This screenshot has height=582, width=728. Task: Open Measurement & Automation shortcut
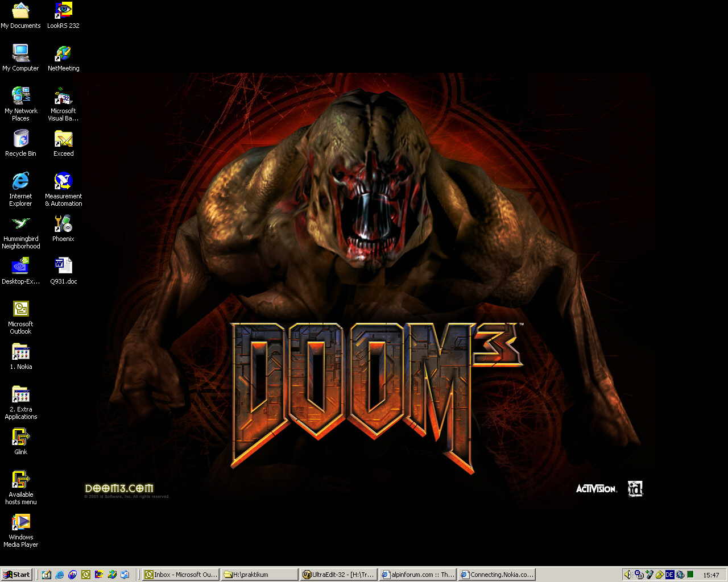click(x=63, y=181)
